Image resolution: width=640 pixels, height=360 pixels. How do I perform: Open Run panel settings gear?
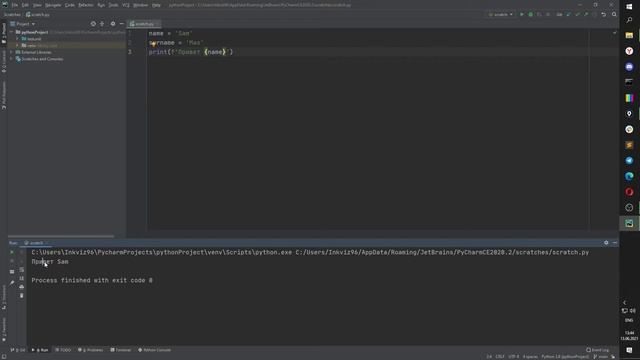(606, 243)
